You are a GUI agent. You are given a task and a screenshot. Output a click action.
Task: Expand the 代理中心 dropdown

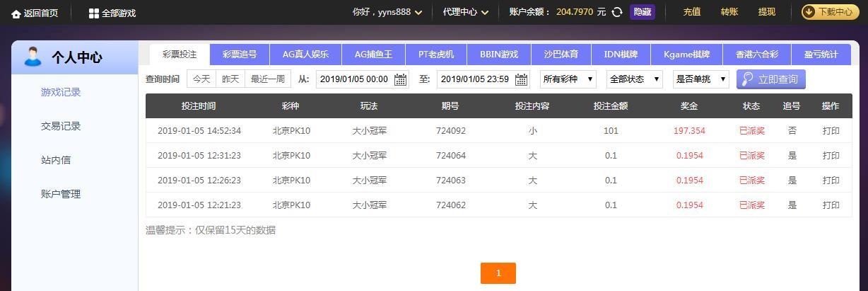(x=484, y=13)
